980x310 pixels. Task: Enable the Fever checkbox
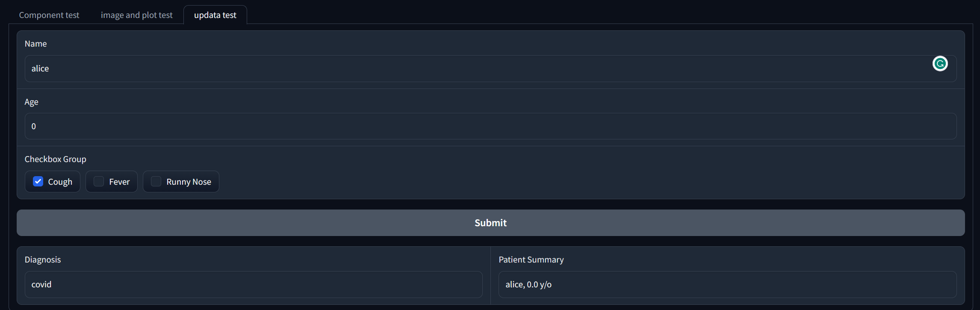tap(99, 181)
